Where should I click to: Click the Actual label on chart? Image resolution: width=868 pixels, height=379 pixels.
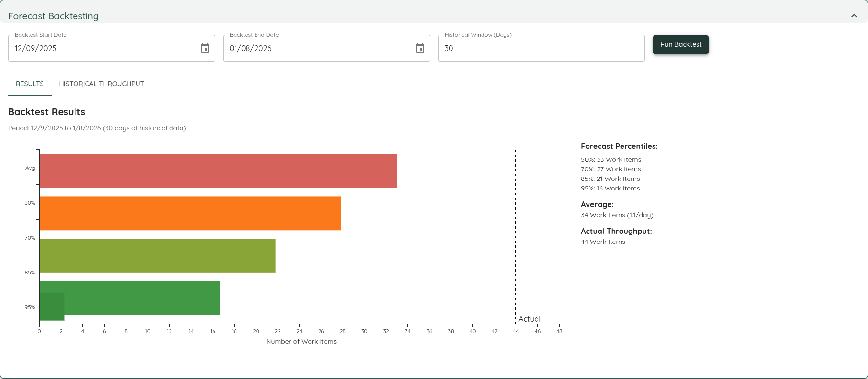[529, 319]
